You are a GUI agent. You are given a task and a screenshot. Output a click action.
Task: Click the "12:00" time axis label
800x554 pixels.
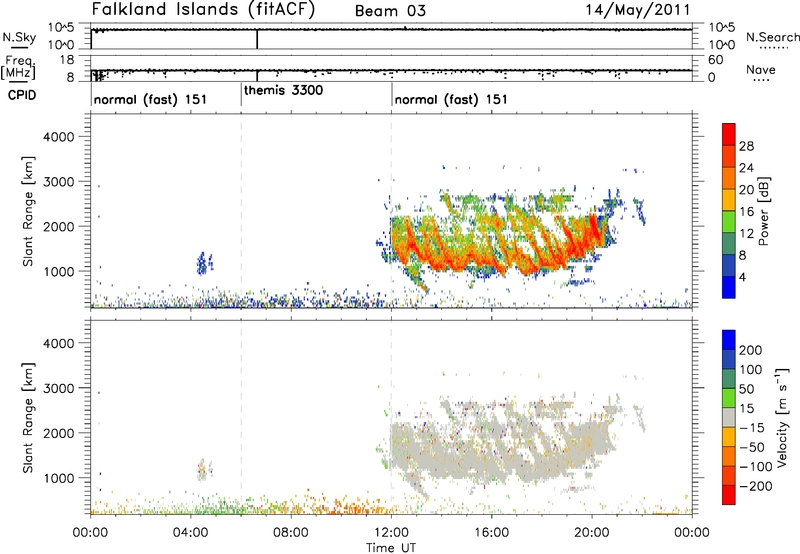click(x=391, y=533)
